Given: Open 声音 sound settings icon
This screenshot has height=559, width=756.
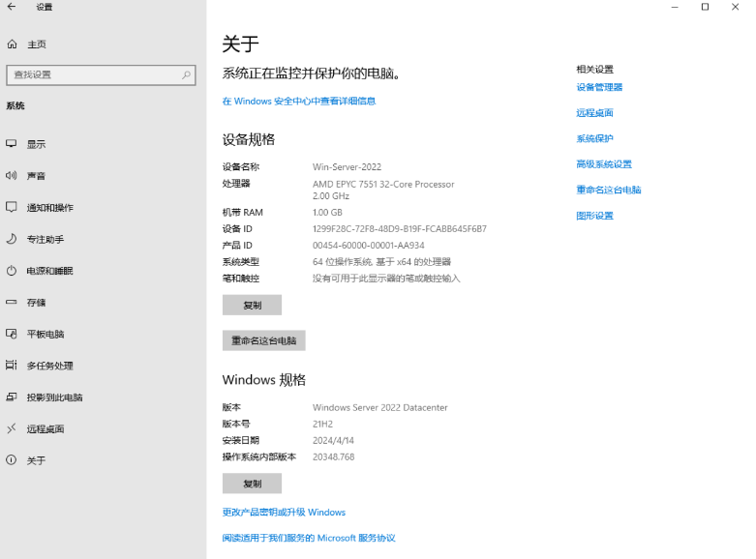Looking at the screenshot, I should [12, 176].
